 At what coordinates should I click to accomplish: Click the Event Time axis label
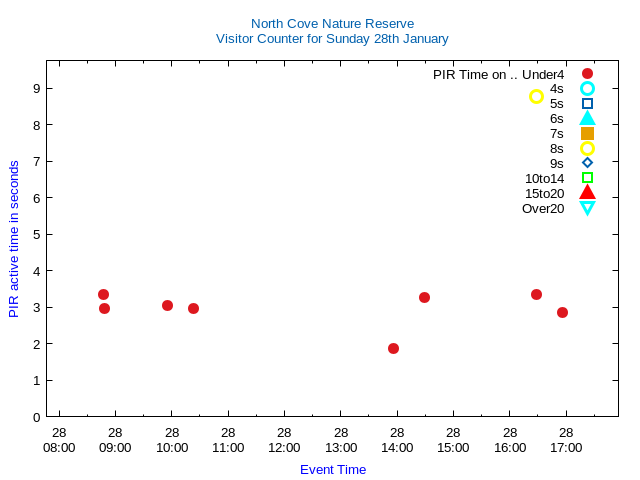332,469
